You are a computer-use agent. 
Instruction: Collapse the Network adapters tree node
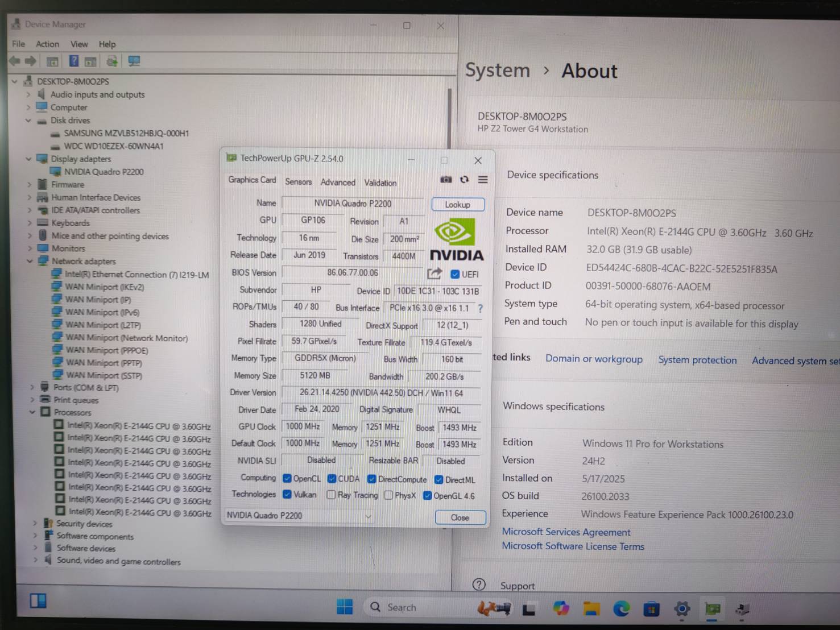point(30,261)
